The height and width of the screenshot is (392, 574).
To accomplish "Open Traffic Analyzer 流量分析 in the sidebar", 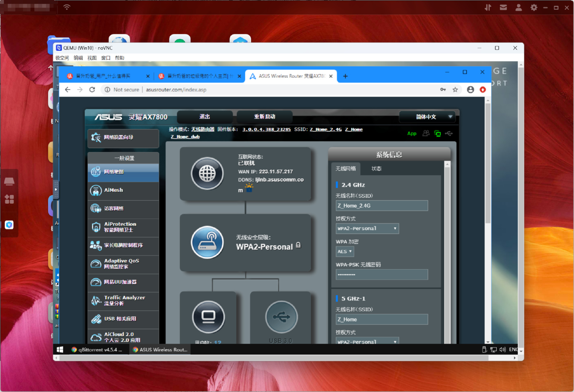I will point(123,301).
